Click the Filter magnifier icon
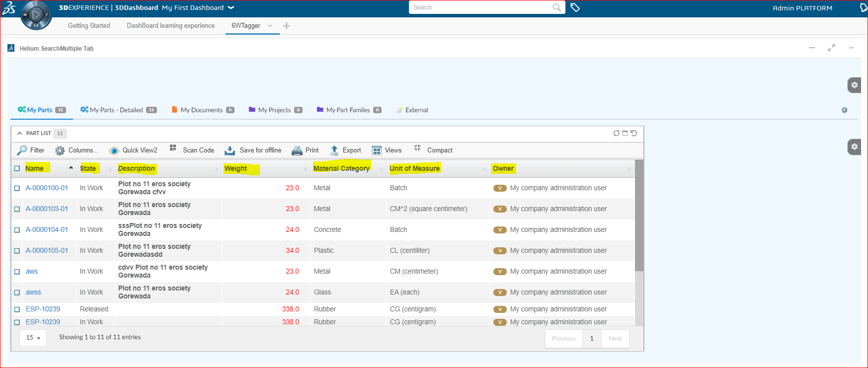This screenshot has width=868, height=368. point(22,150)
